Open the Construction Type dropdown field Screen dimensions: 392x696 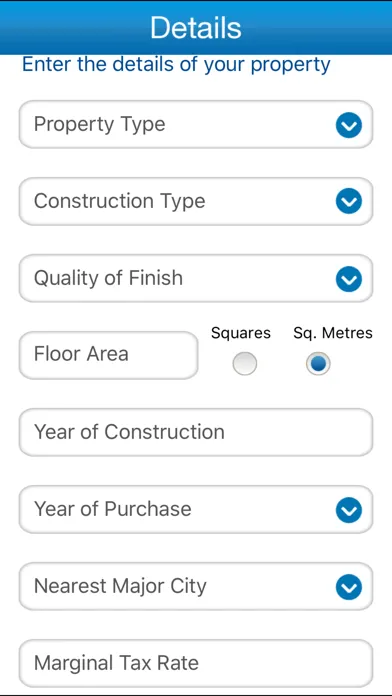click(196, 202)
